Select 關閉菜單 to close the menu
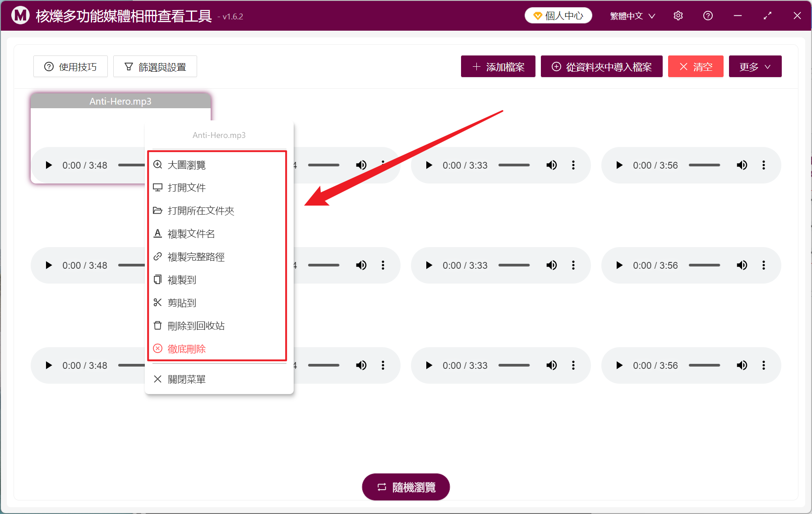This screenshot has height=514, width=812. 186,379
